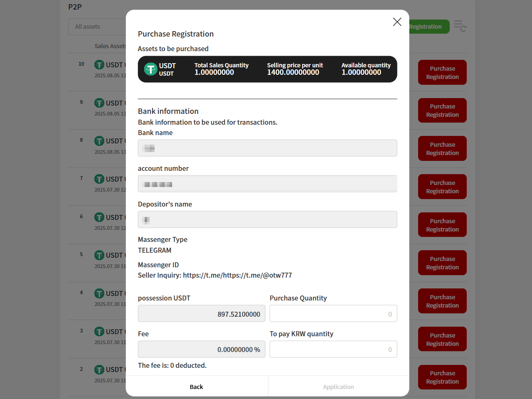Click the green Registration button
This screenshot has height=399, width=532.
pos(428,27)
